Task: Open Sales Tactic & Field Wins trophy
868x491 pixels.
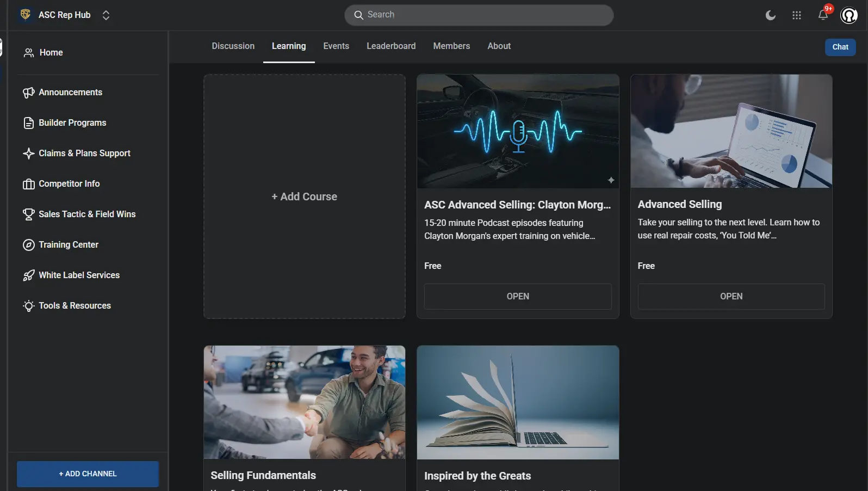Action: click(29, 214)
